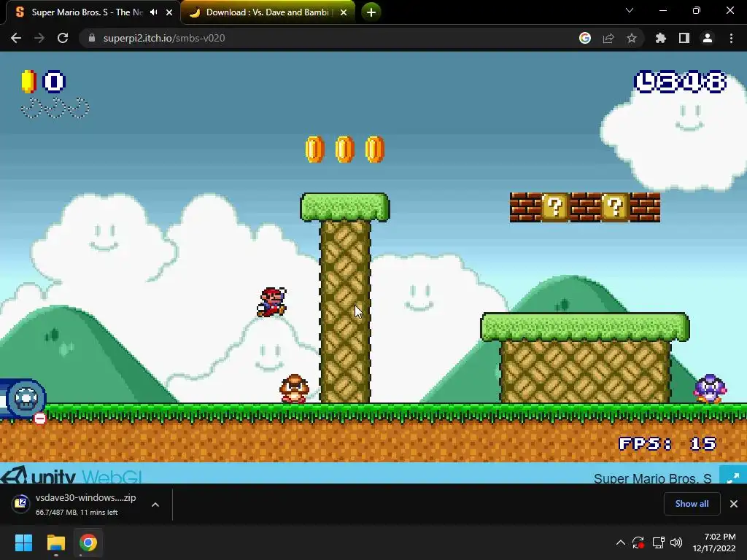
Task: Click the left question mark block
Action: (555, 207)
